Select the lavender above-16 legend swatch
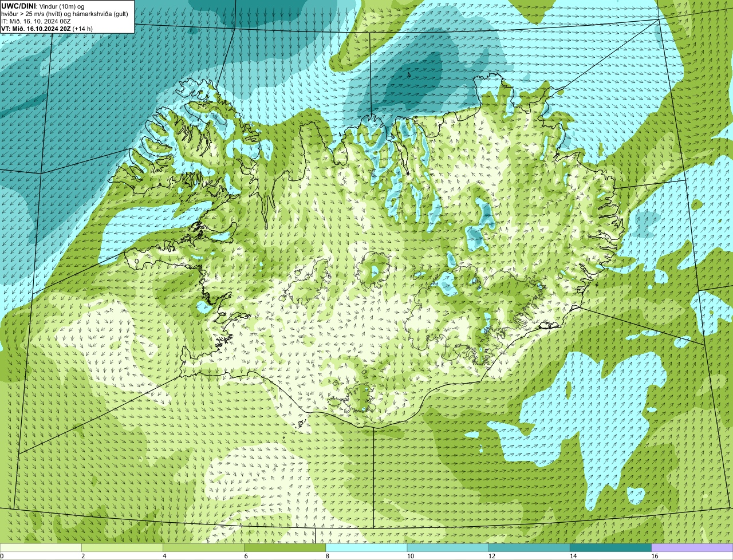Image resolution: width=733 pixels, height=560 pixels. pos(692,547)
